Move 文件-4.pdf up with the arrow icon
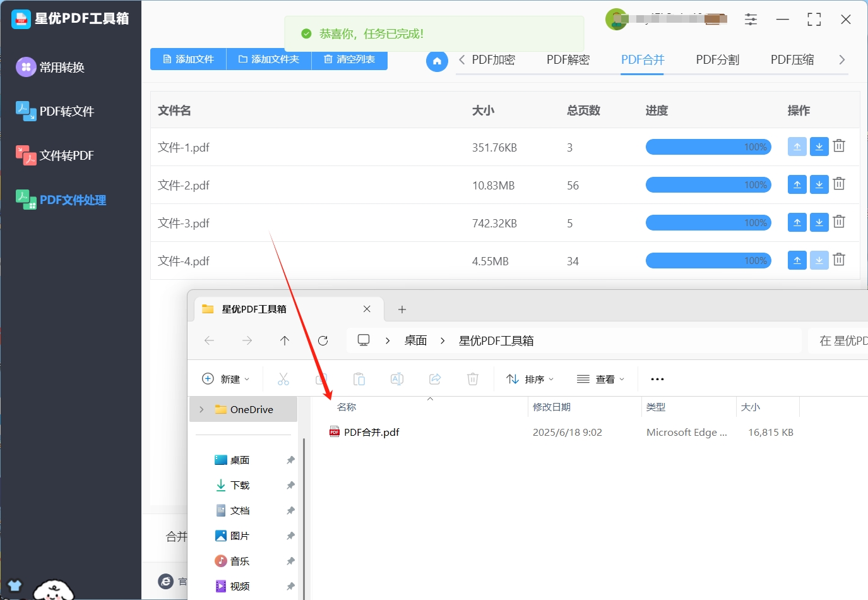868x600 pixels. 797,260
